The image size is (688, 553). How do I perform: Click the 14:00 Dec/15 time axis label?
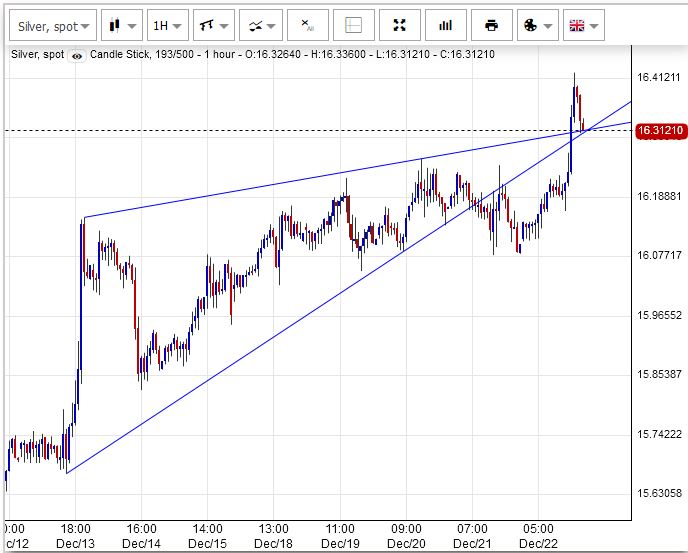tap(208, 536)
